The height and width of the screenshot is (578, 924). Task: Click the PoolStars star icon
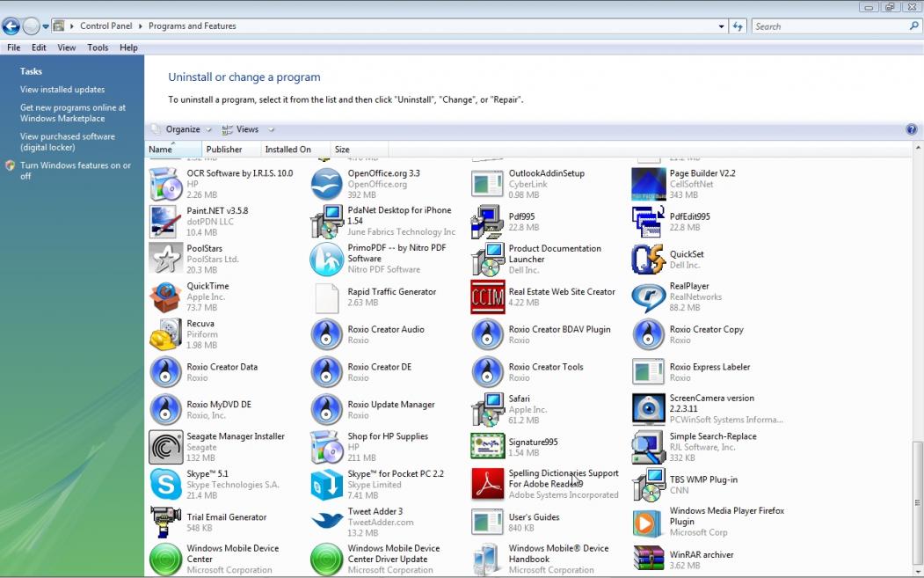165,259
